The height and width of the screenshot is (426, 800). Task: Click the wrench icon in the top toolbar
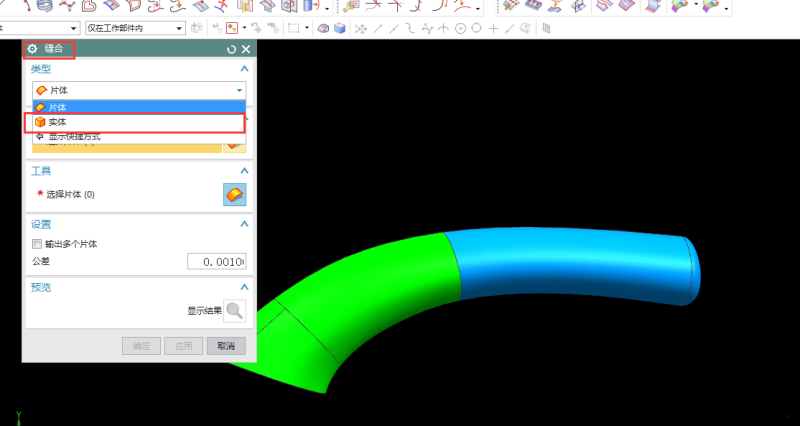pyautogui.click(x=351, y=6)
